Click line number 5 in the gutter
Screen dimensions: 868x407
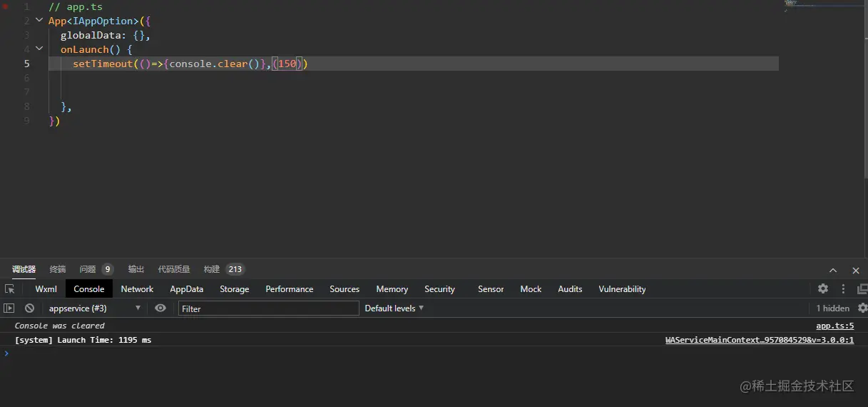coord(26,64)
